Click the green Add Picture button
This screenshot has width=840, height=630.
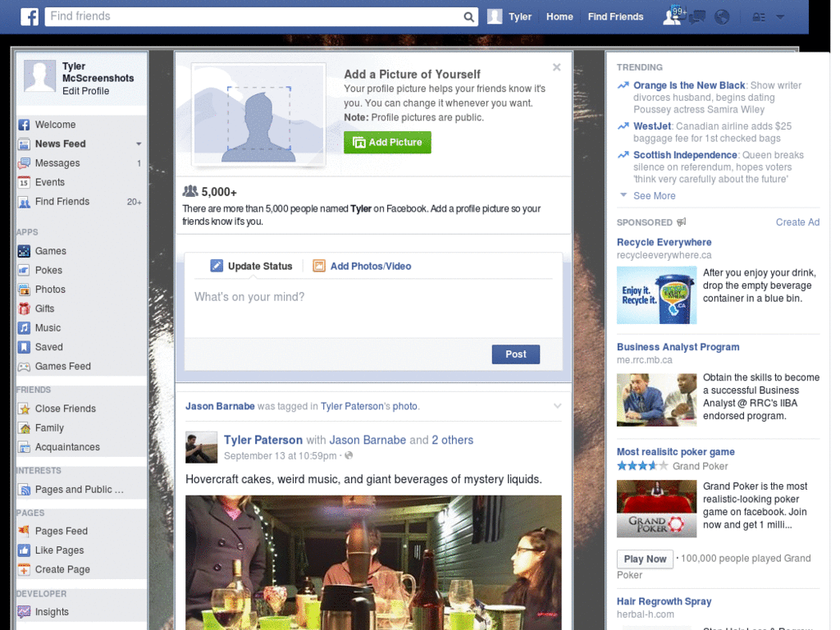[x=387, y=143]
